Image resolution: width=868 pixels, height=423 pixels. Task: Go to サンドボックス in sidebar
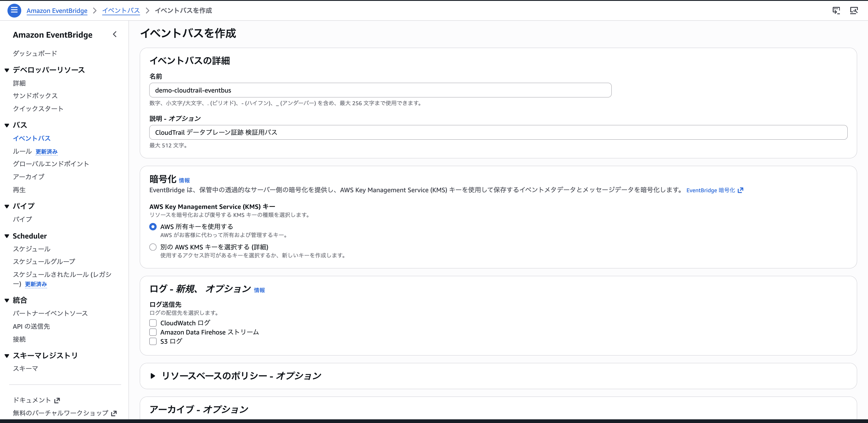pyautogui.click(x=35, y=96)
